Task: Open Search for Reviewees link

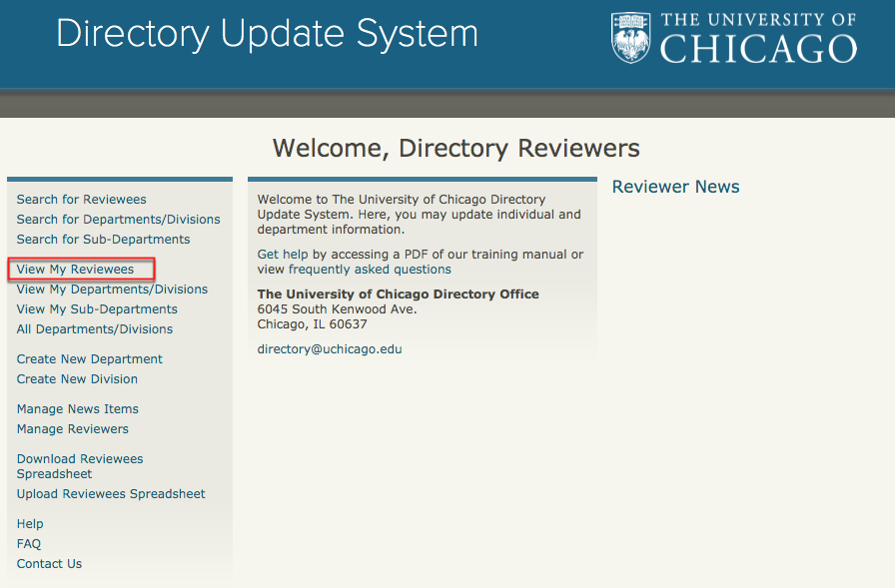Action: 81,200
